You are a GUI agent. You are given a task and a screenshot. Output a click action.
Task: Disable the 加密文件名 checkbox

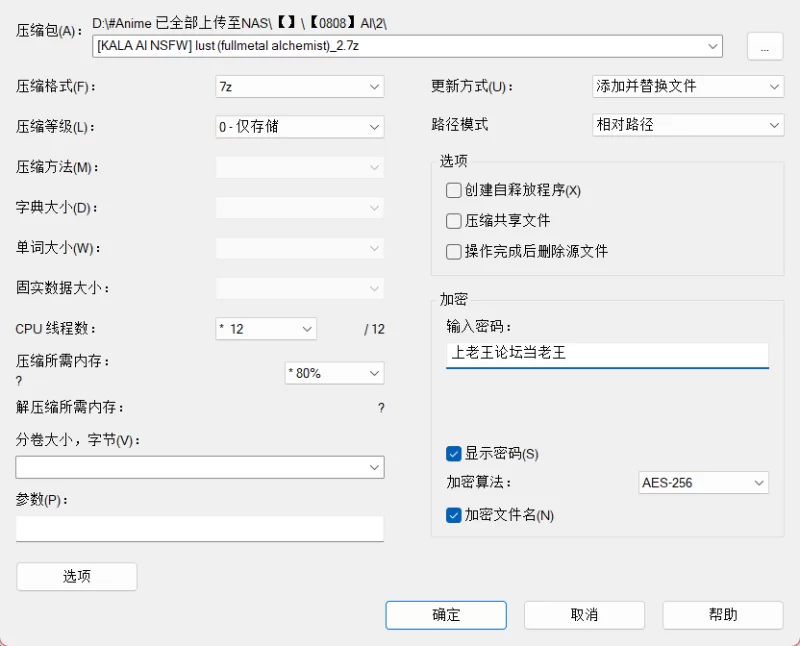454,515
